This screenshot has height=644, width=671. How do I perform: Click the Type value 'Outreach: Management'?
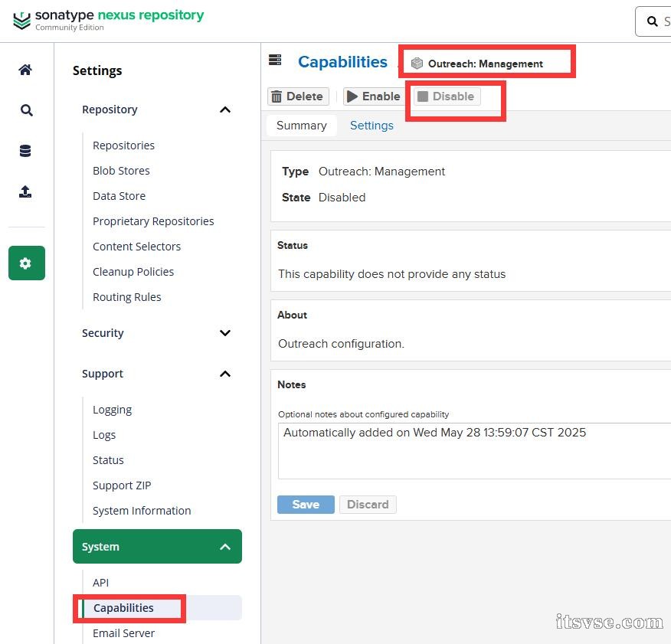coord(381,172)
